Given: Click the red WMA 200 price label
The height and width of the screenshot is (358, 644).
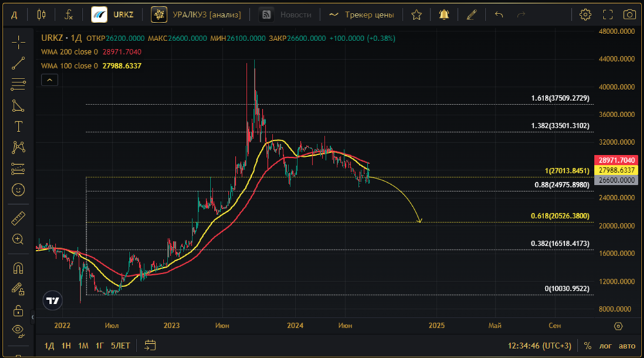Looking at the screenshot, I should [x=617, y=160].
